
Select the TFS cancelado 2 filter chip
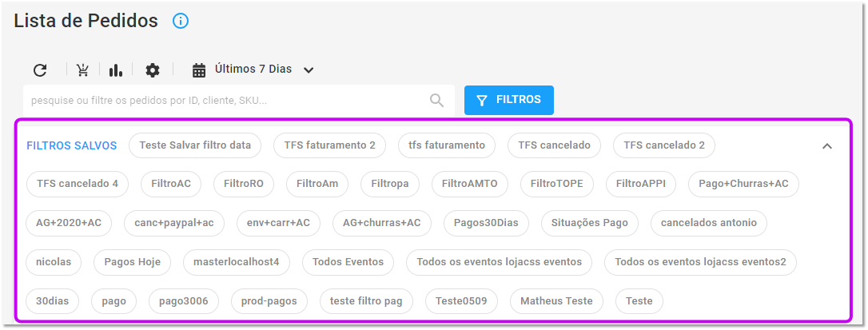(663, 145)
